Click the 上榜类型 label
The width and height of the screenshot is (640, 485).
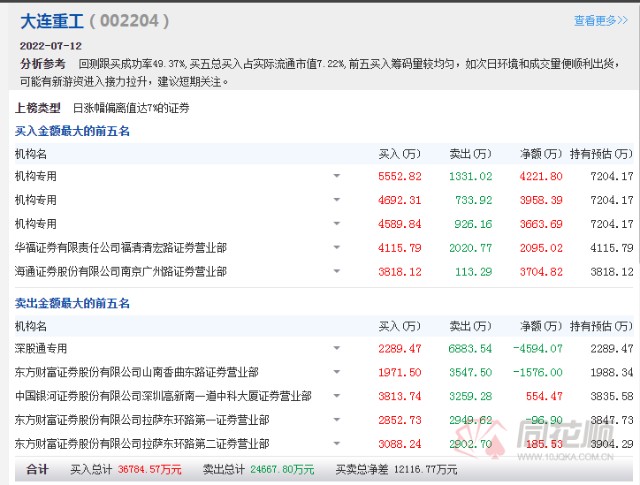(38, 108)
